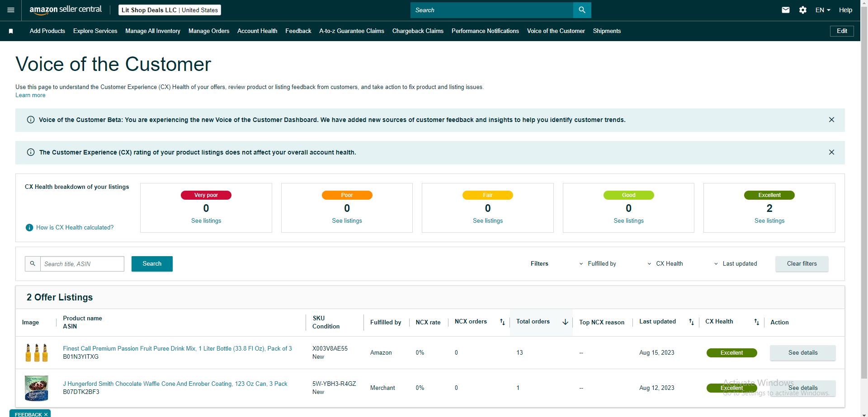
Task: See listings under Excellent
Action: 769,221
